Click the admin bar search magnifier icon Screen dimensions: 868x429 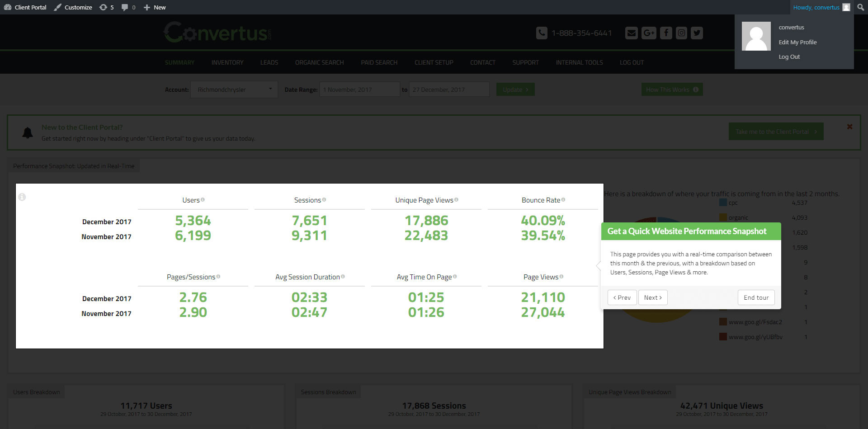pyautogui.click(x=861, y=7)
